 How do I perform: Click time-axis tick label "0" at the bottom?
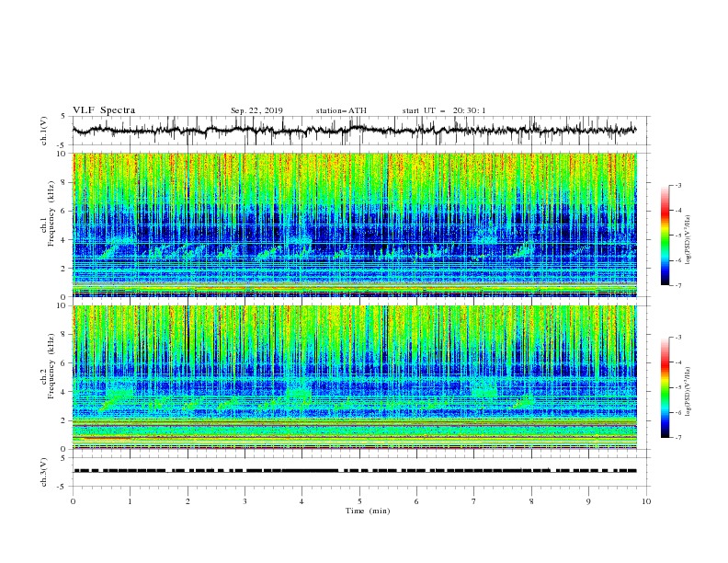click(73, 501)
